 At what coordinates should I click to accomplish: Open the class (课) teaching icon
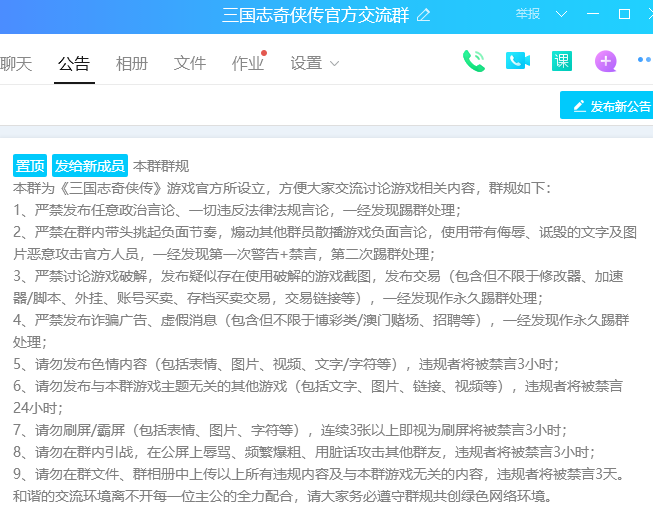pos(561,61)
